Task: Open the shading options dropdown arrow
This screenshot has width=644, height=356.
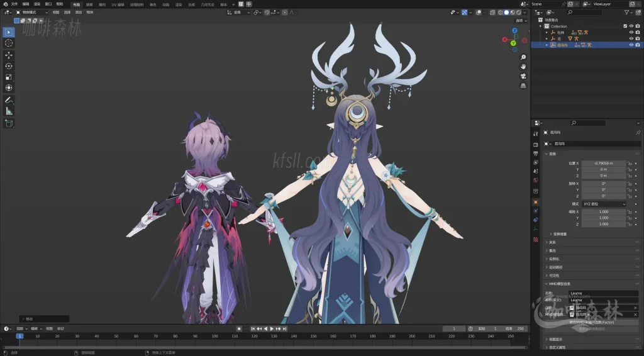Action: pos(525,13)
